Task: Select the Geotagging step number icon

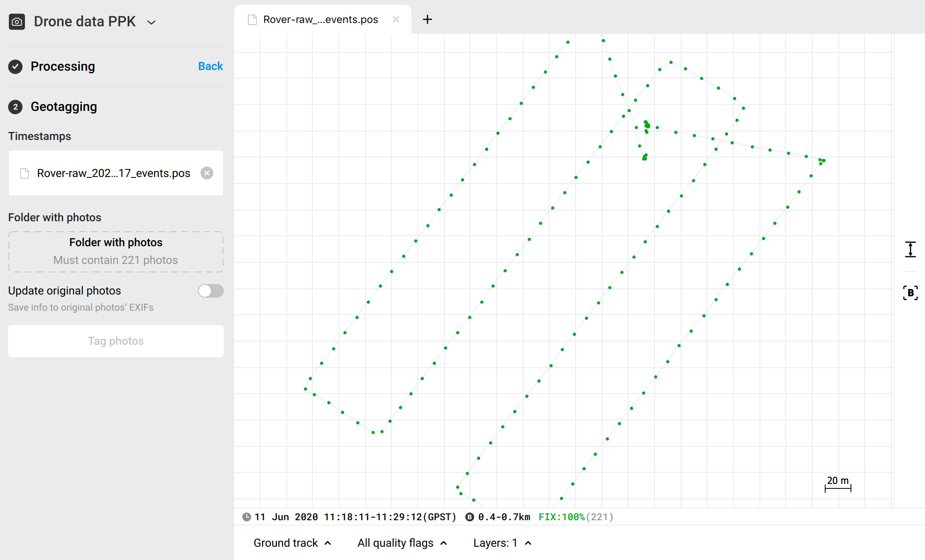Action: [15, 107]
